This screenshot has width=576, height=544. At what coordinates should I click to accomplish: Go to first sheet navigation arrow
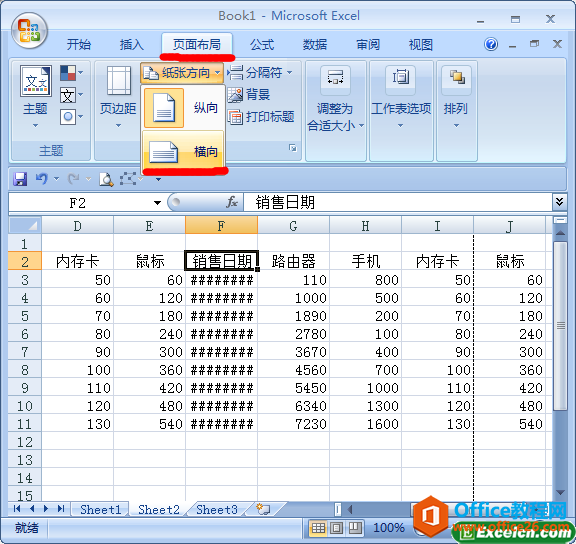click(x=17, y=508)
